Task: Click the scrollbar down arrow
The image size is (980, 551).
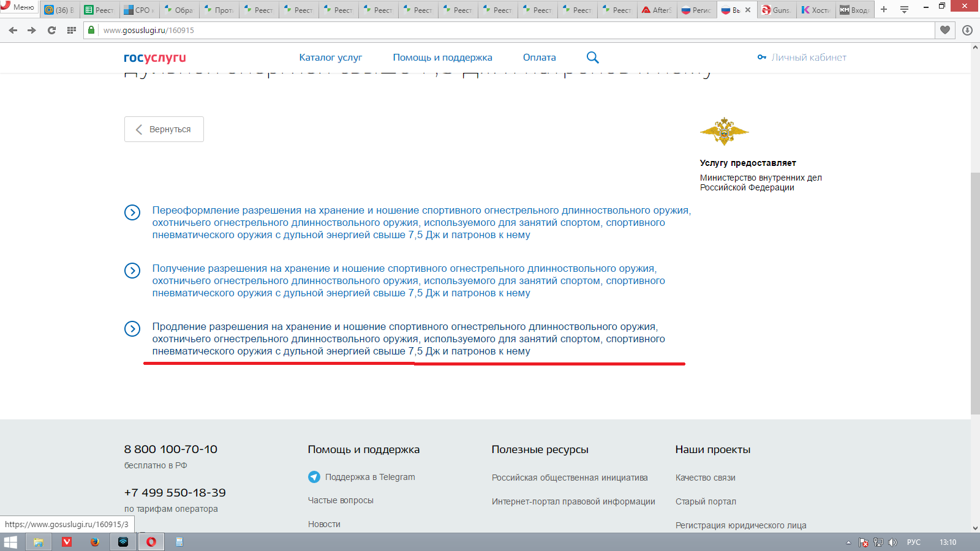Action: click(975, 528)
